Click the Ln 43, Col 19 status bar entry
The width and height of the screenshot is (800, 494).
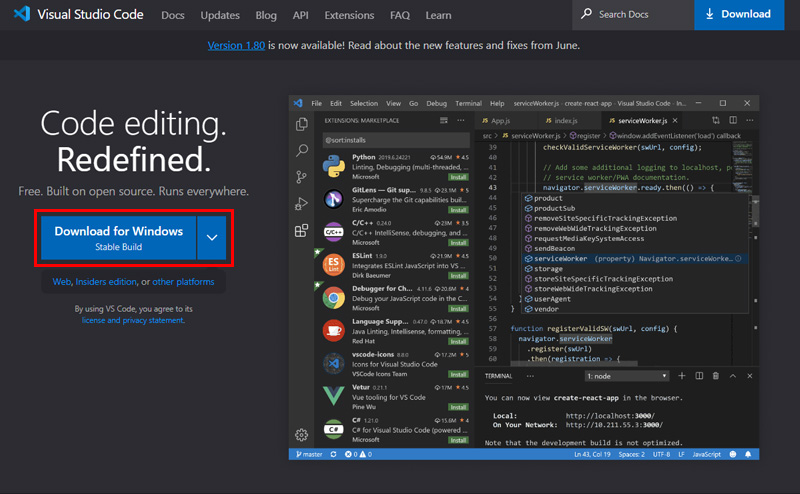tap(592, 454)
